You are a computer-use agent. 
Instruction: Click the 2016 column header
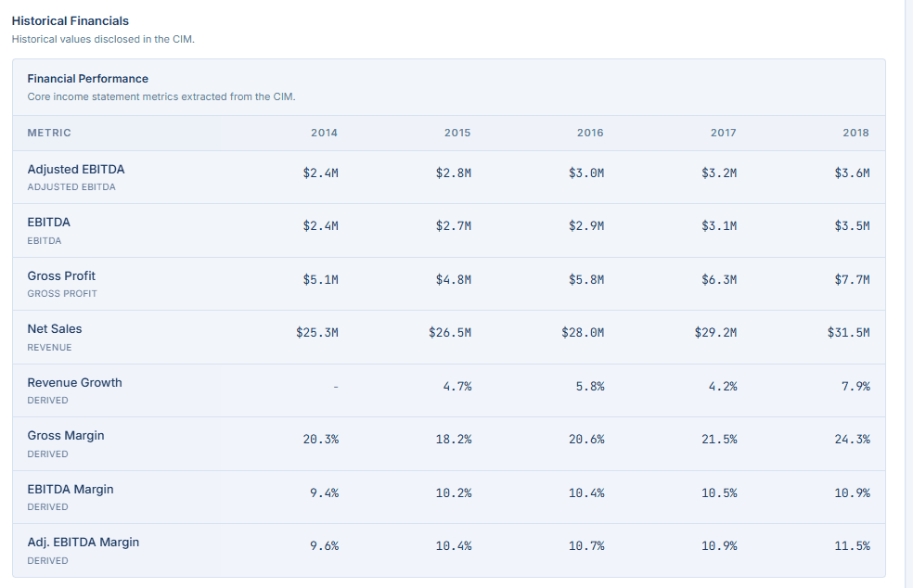(590, 133)
